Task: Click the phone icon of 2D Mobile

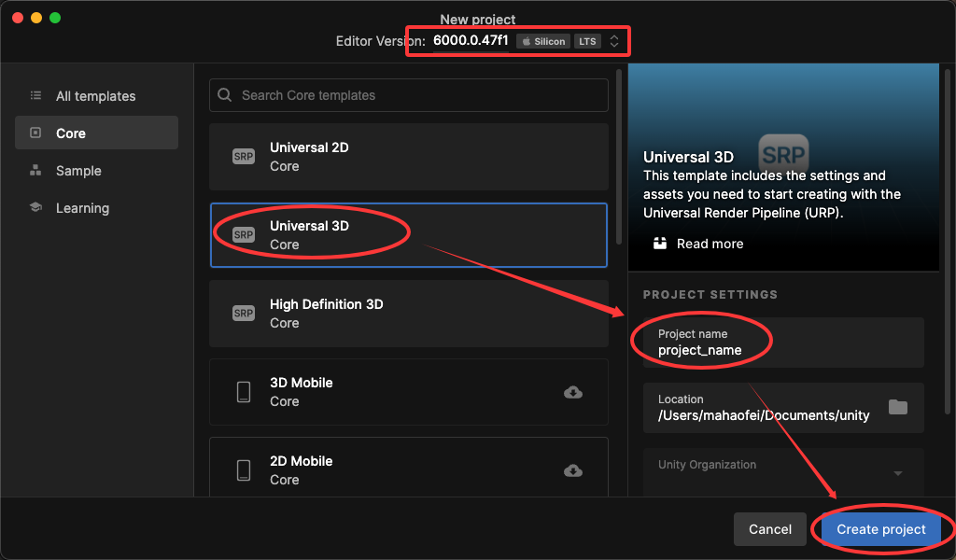Action: [x=244, y=470]
